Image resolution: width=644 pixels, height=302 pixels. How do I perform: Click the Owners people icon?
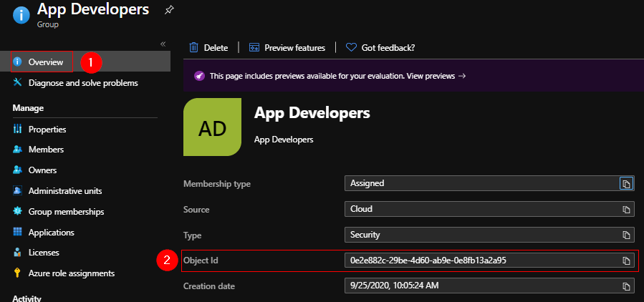click(x=17, y=170)
